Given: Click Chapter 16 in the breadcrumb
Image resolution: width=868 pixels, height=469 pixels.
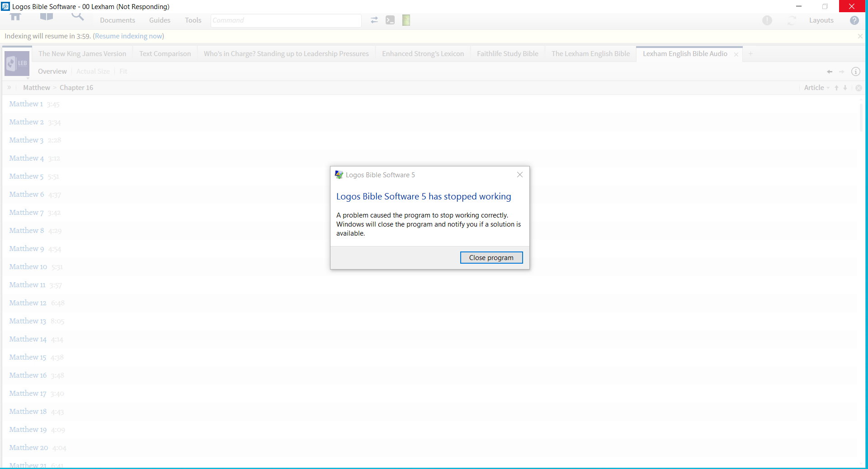Looking at the screenshot, I should click(76, 88).
